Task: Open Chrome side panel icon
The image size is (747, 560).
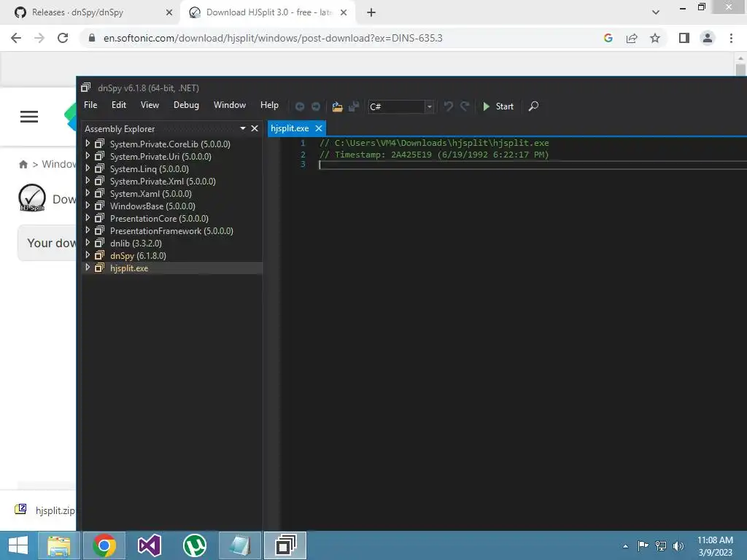Action: point(684,38)
